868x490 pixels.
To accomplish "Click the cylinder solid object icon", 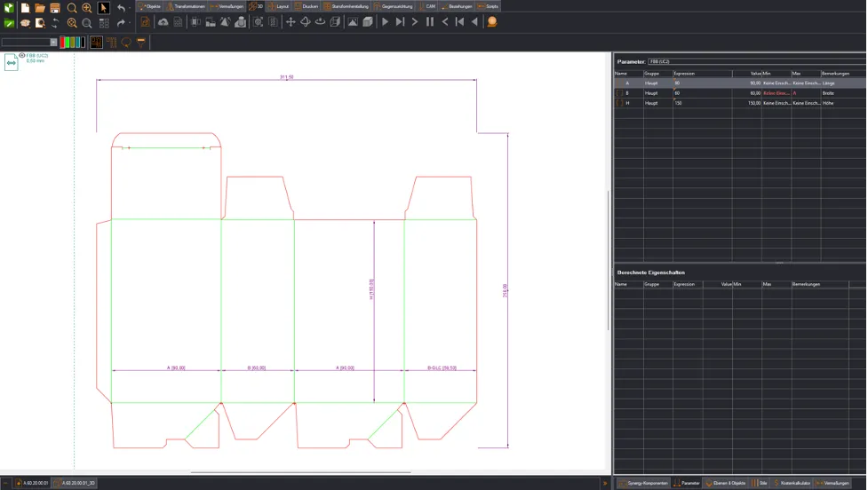I will (x=240, y=22).
